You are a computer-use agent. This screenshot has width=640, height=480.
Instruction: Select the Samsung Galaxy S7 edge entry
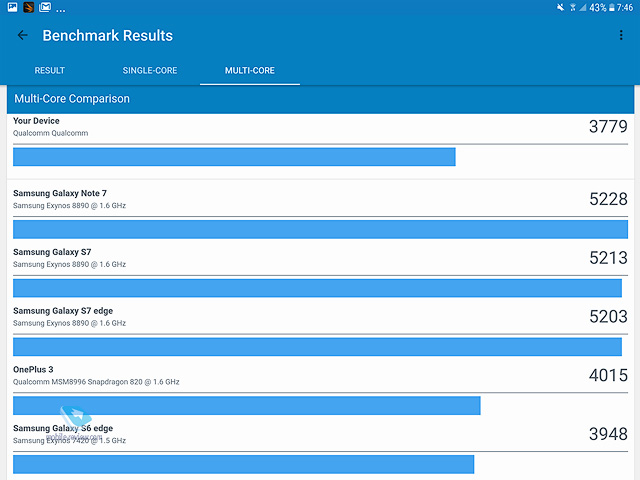point(63,311)
